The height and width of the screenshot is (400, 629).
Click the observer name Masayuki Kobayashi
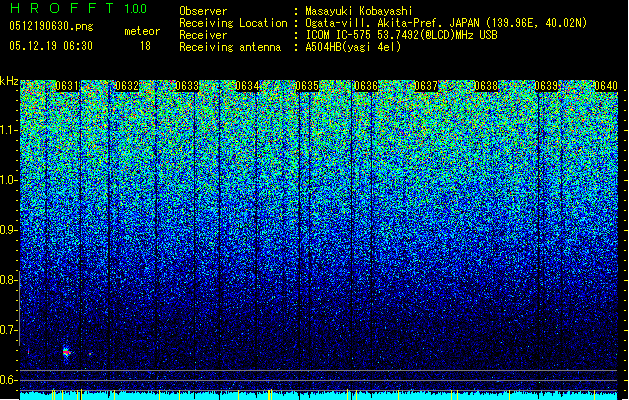pos(359,11)
